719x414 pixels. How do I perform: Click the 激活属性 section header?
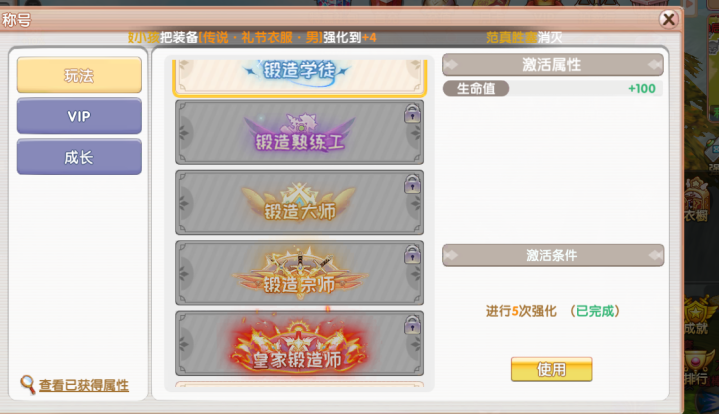(x=553, y=65)
